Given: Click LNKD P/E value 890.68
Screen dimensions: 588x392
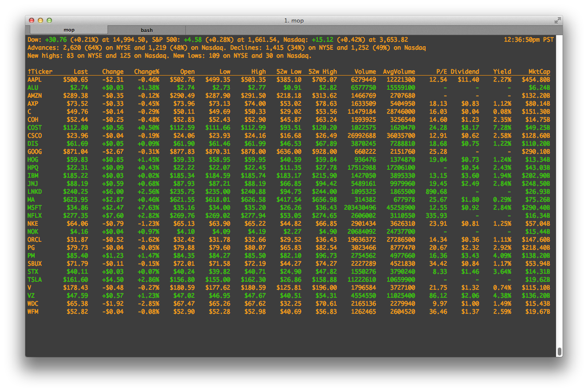Looking at the screenshot, I should click(436, 192).
